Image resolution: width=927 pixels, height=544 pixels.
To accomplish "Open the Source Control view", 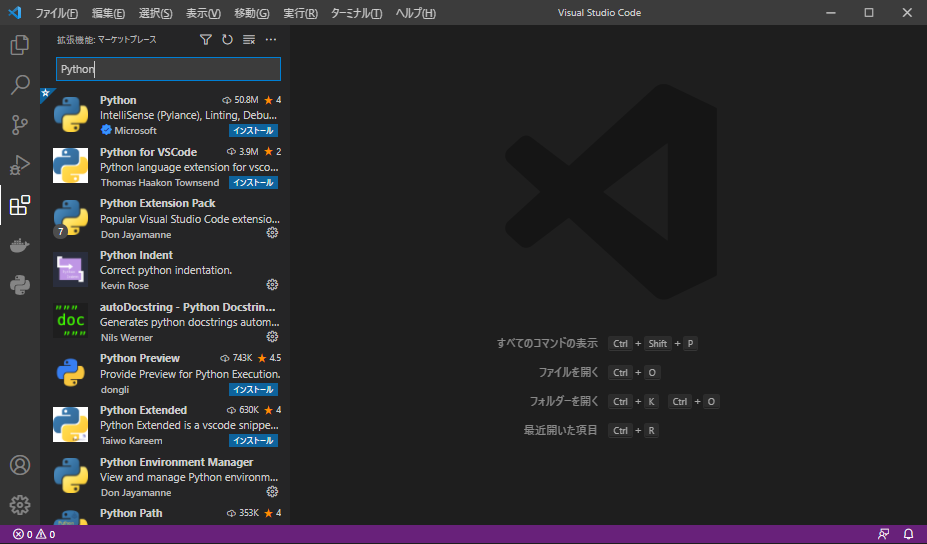I will click(20, 125).
